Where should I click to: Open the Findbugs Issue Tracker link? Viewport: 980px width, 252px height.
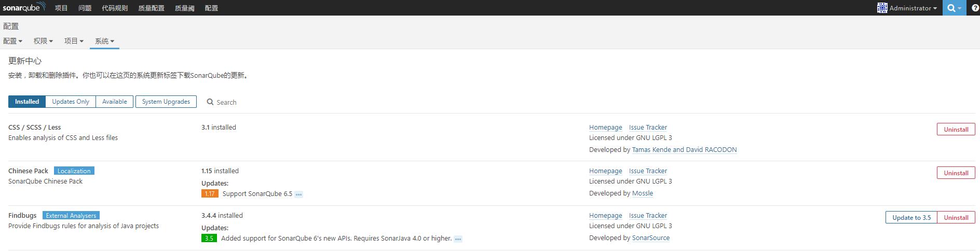(648, 215)
